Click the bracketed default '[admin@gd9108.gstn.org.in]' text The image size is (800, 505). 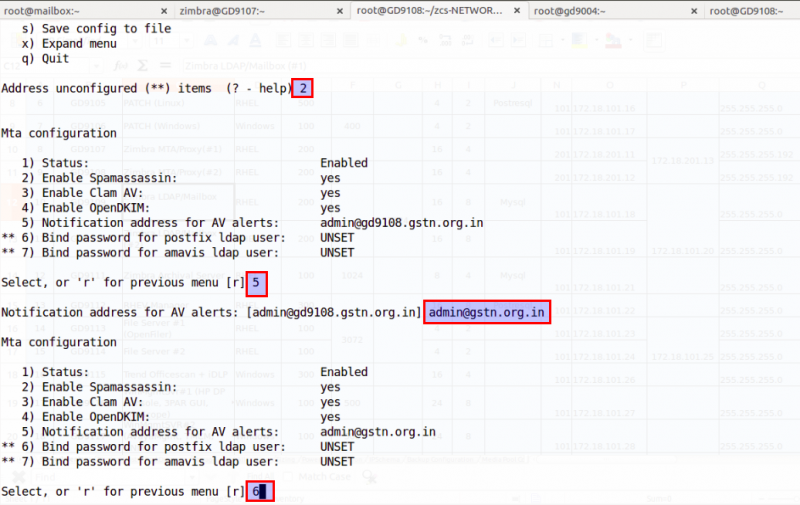335,312
